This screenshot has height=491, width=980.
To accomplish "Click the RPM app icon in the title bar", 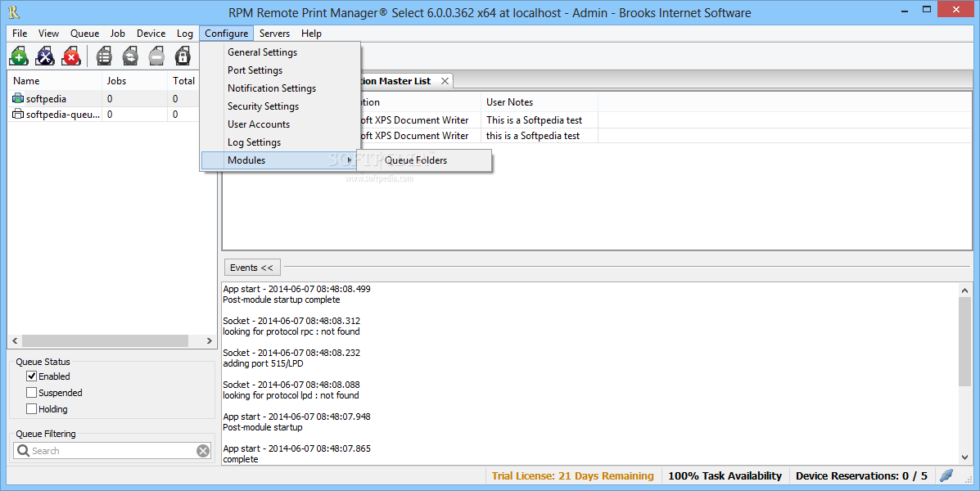I will [x=14, y=12].
